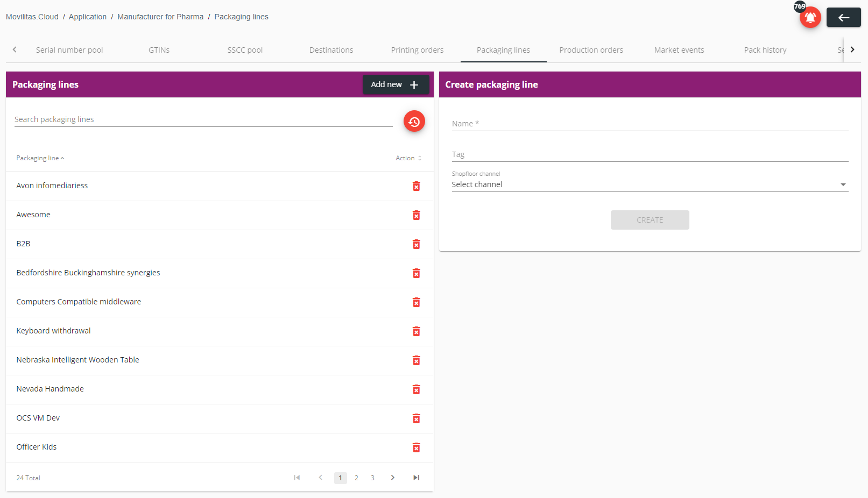Click the Tag input field

coord(650,154)
